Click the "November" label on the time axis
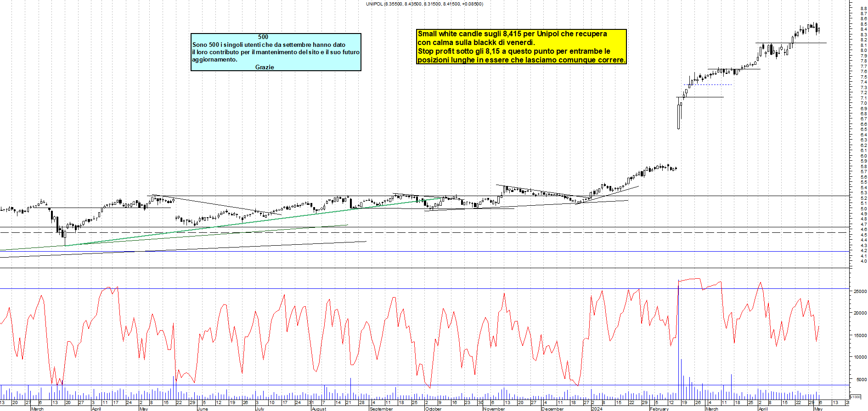 point(494,409)
